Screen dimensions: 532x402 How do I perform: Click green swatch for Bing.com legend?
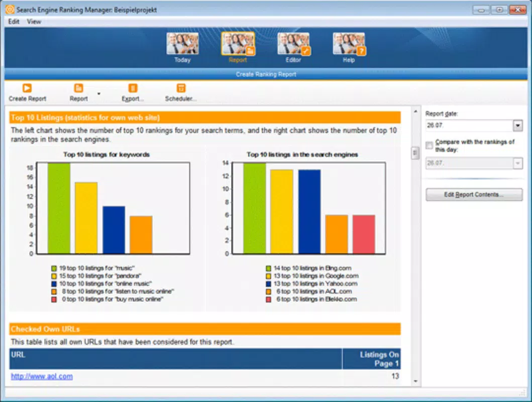tap(268, 268)
